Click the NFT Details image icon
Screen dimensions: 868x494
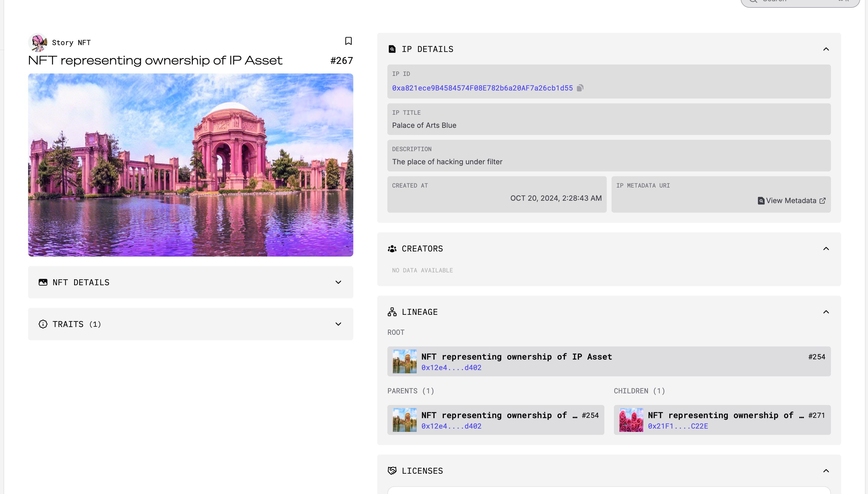[x=43, y=282]
